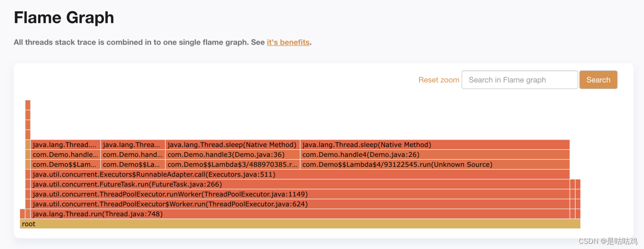Click the ThreadPoolExecutor.runWorker frame
Viewport: 644px width, 249px height.
pyautogui.click(x=300, y=194)
